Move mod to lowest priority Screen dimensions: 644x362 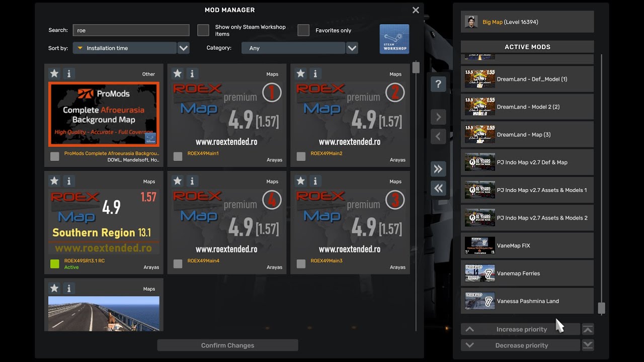[588, 345]
